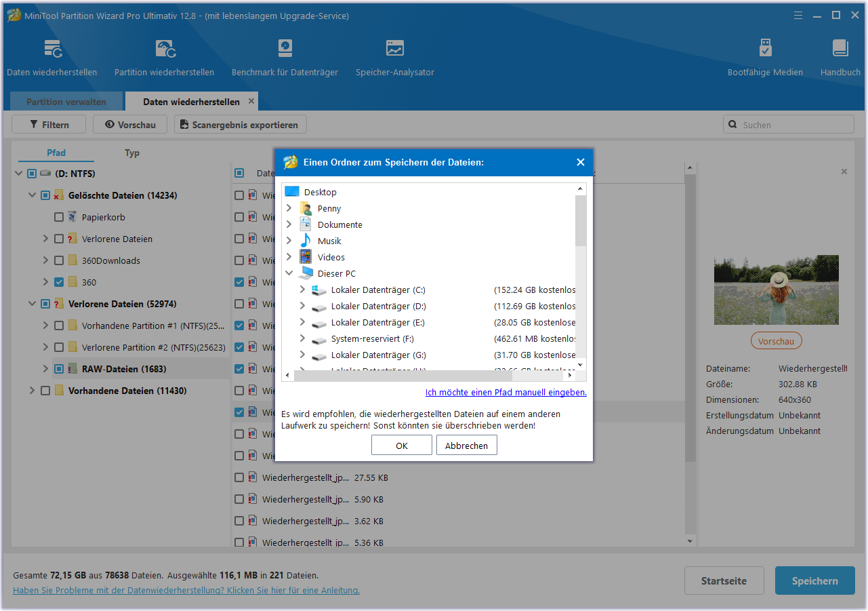868x611 pixels.
Task: Open Partition wiederherstellen tool
Action: coord(165,49)
